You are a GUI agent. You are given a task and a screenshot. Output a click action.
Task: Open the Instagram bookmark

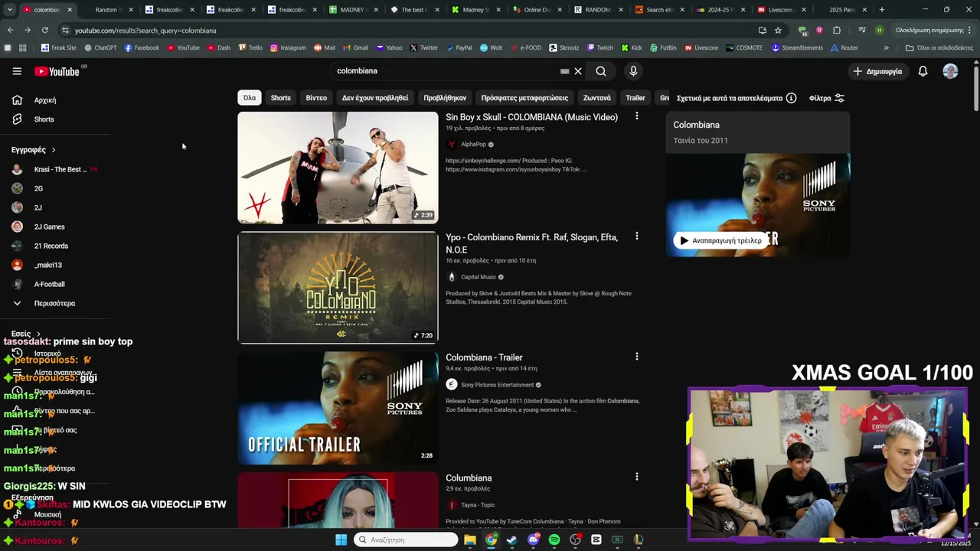[288, 47]
